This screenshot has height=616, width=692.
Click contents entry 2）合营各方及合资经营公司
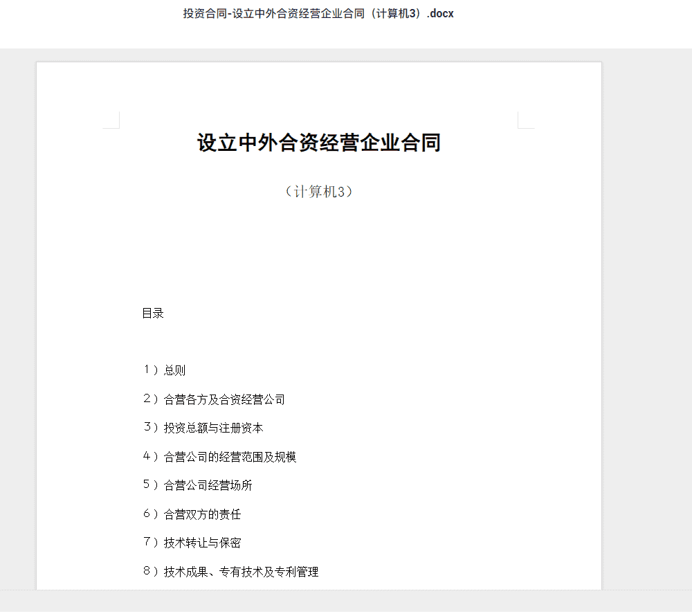[214, 399]
